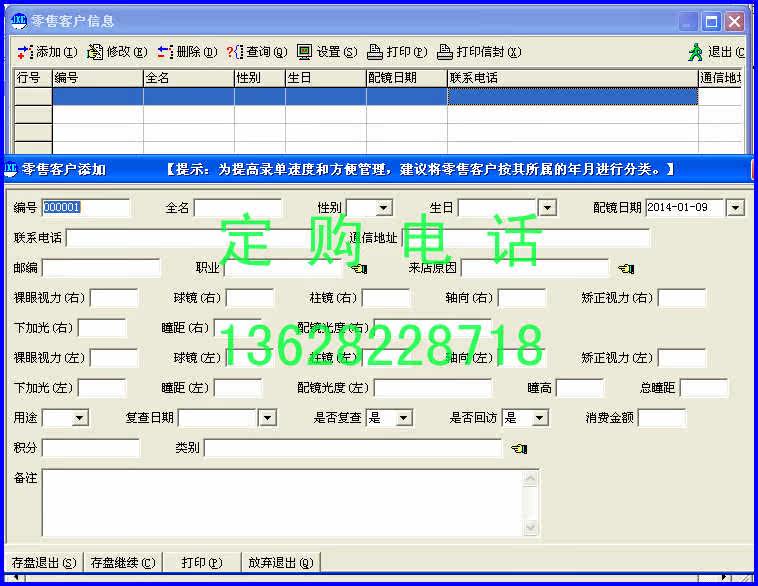Click the 配镜日期 column header
The height and width of the screenshot is (586, 758).
coord(407,78)
